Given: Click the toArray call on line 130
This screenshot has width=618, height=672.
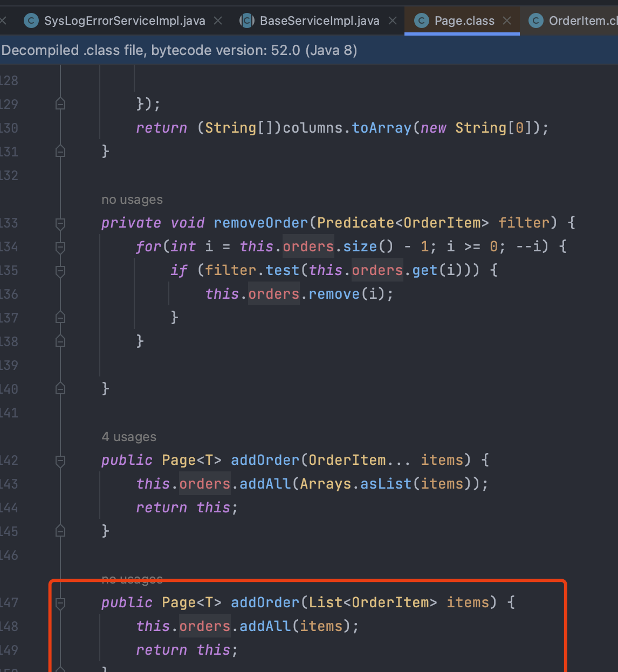Looking at the screenshot, I should pos(381,128).
